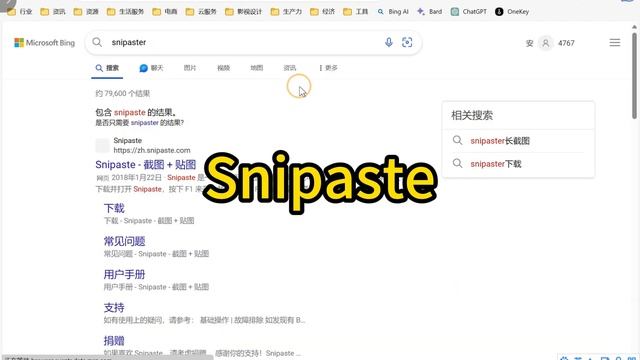Switch to the 视频 videos tab
Image resolution: width=640 pixels, height=360 pixels.
coord(223,68)
